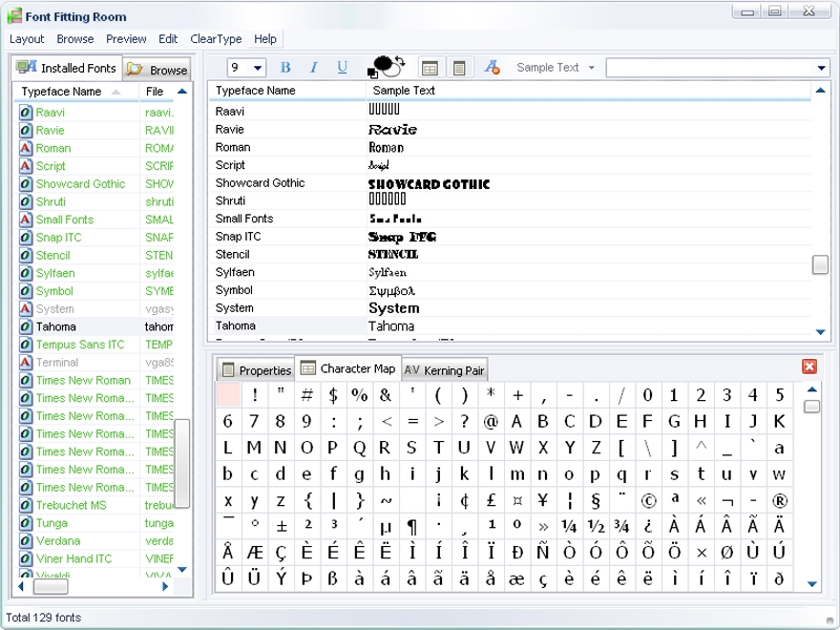Click the File column header

[x=157, y=92]
